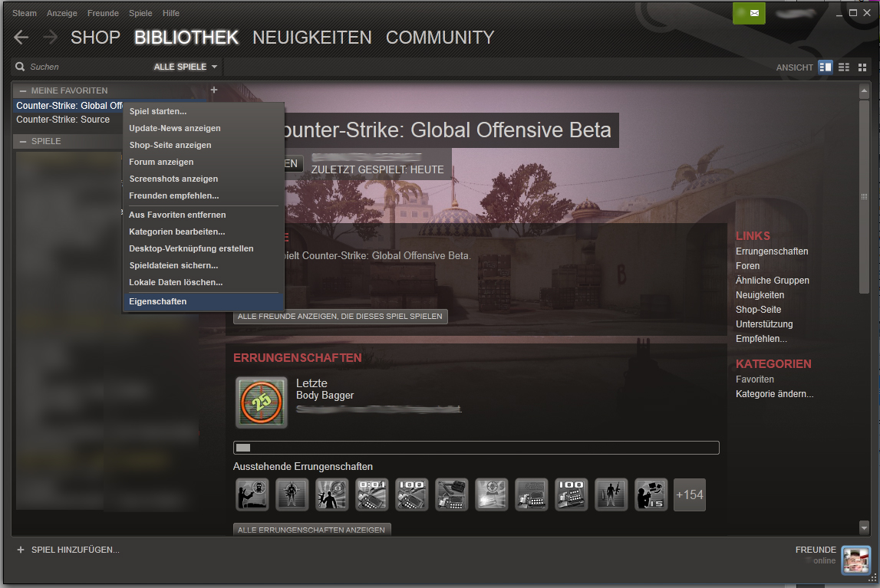880x588 pixels.
Task: Click the tenth pending achievement icon
Action: point(611,494)
